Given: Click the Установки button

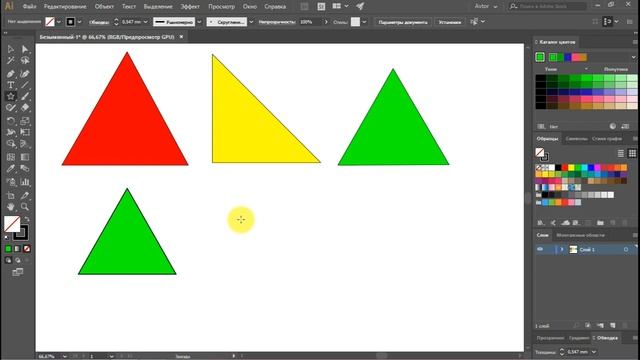Looking at the screenshot, I should (x=449, y=22).
